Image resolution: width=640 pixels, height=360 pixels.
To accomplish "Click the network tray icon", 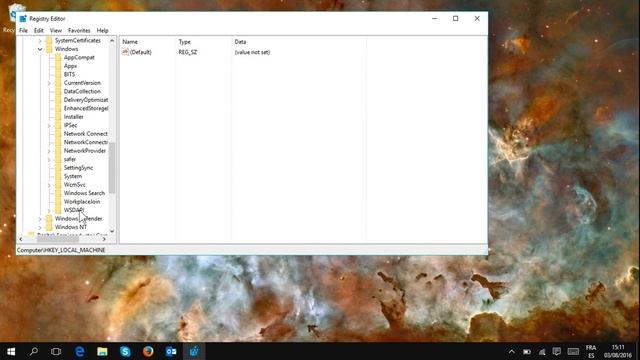I will (542, 351).
